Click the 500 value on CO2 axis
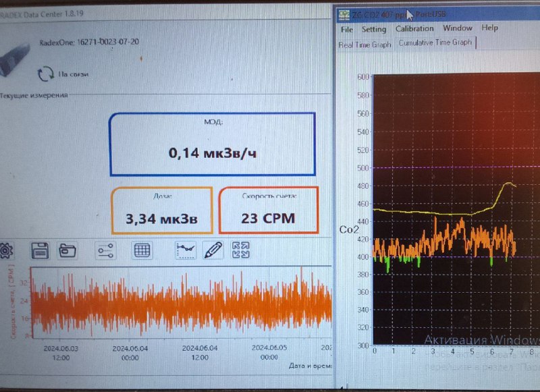540x392 pixels. tap(363, 168)
